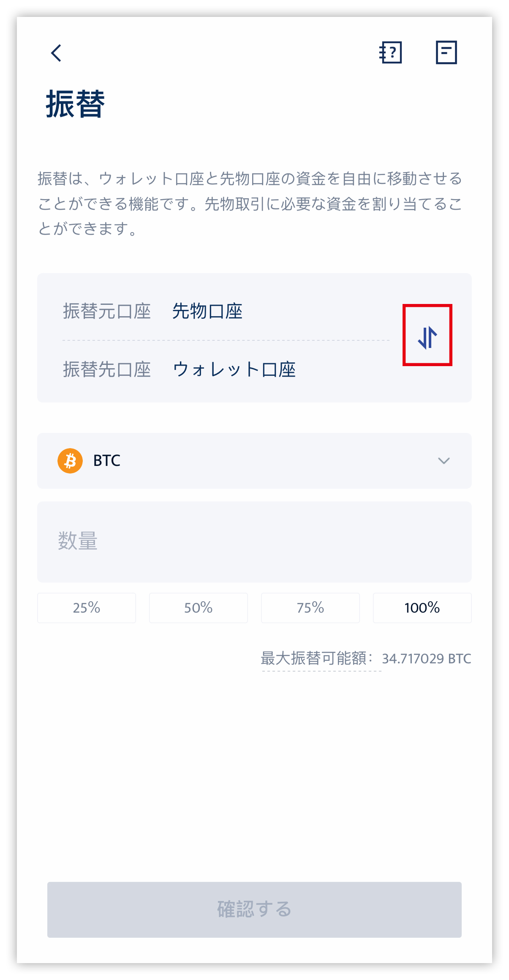Select the 先物口座 source account

[207, 311]
